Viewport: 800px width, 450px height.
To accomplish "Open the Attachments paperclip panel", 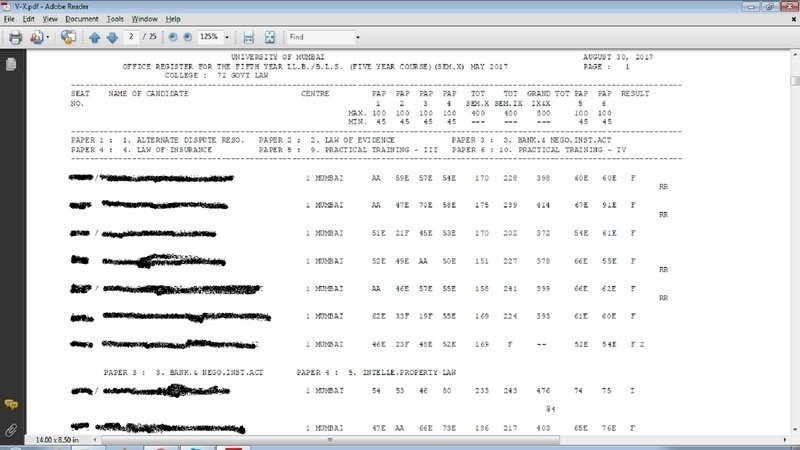I will [x=11, y=430].
